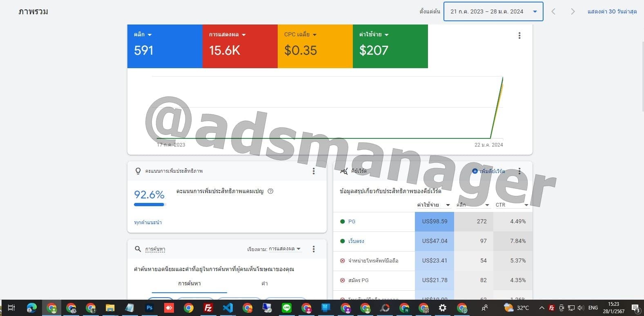Click the green status dot for PG keyword
This screenshot has height=316, width=644.
(342, 222)
